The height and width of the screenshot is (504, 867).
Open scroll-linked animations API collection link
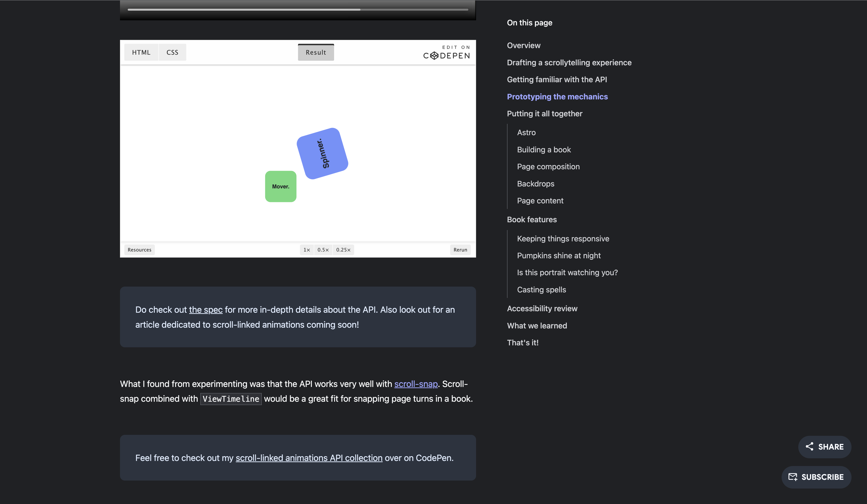click(309, 458)
